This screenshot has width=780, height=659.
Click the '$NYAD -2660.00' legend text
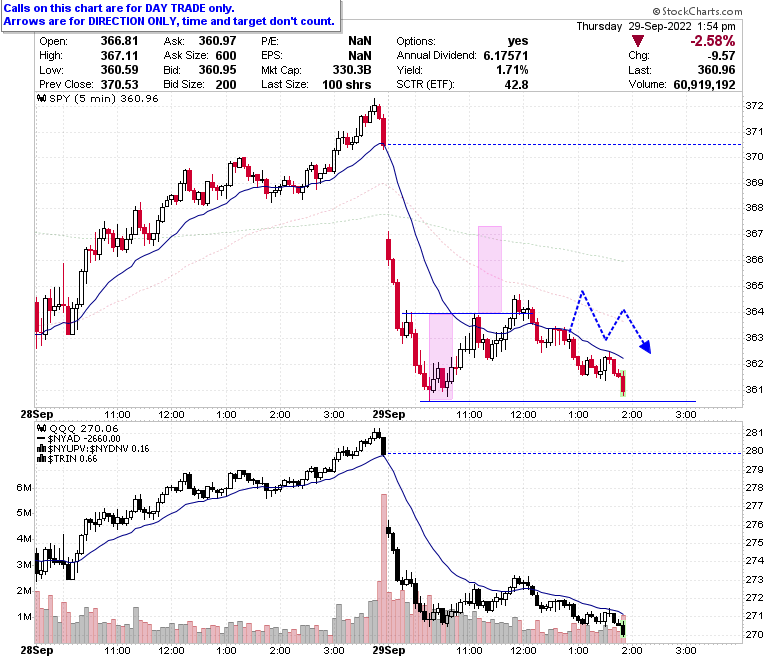84,439
